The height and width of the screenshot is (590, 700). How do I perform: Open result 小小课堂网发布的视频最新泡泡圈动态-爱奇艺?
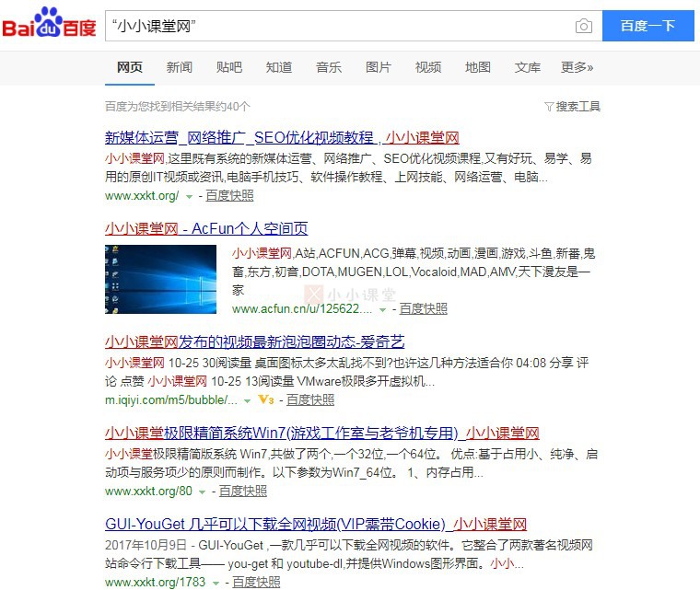click(255, 341)
